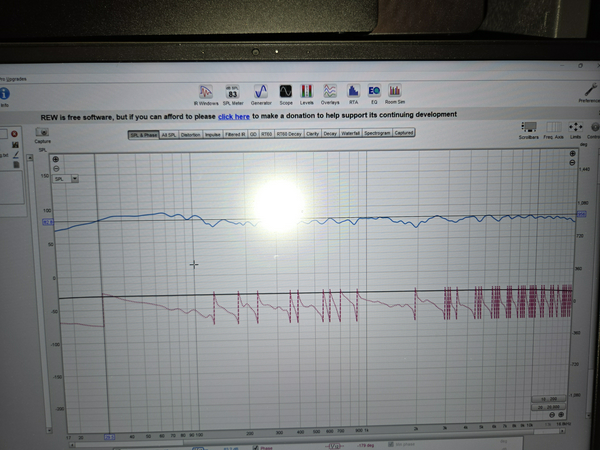Open the SPL axis dropdown
Viewport: 600px width, 450px height.
(75, 179)
